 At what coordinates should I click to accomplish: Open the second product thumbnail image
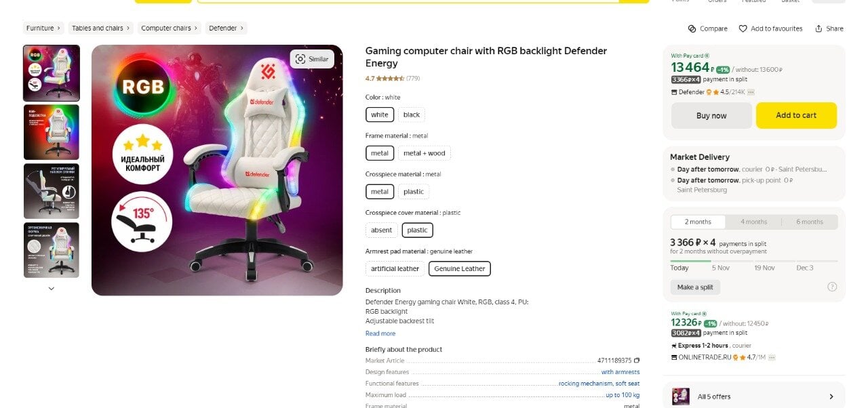52,132
